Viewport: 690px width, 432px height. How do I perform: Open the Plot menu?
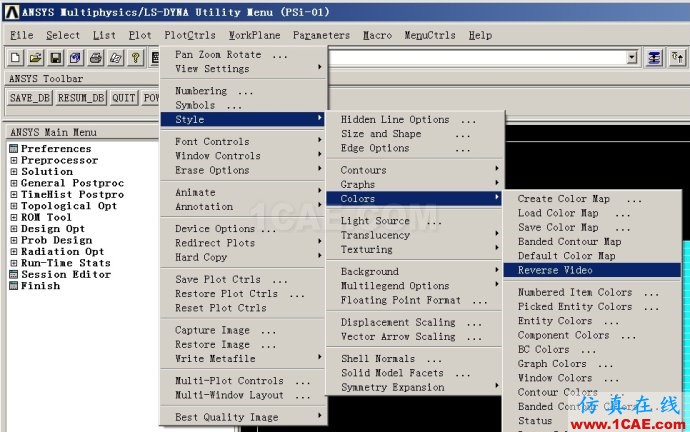point(140,35)
